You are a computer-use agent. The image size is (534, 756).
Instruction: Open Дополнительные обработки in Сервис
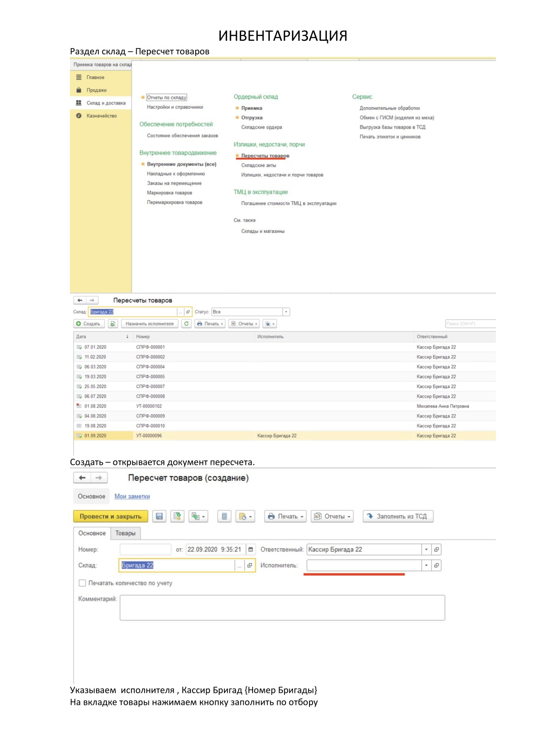(x=389, y=108)
